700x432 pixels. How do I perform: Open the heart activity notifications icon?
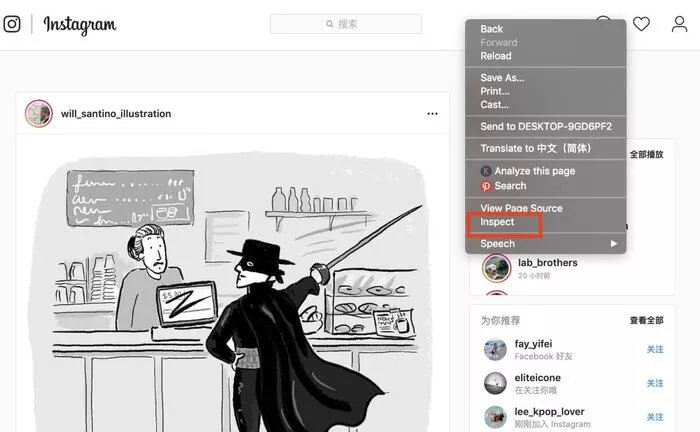point(641,24)
